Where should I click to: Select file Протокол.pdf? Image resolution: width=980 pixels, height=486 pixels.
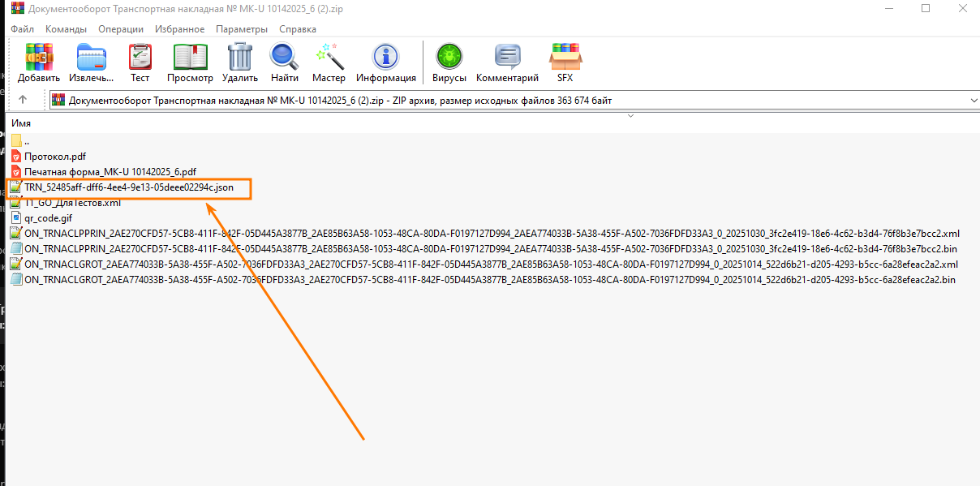point(55,157)
